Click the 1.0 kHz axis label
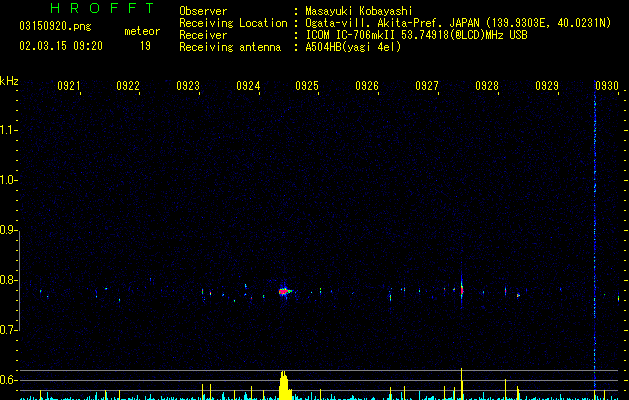 (x=8, y=180)
